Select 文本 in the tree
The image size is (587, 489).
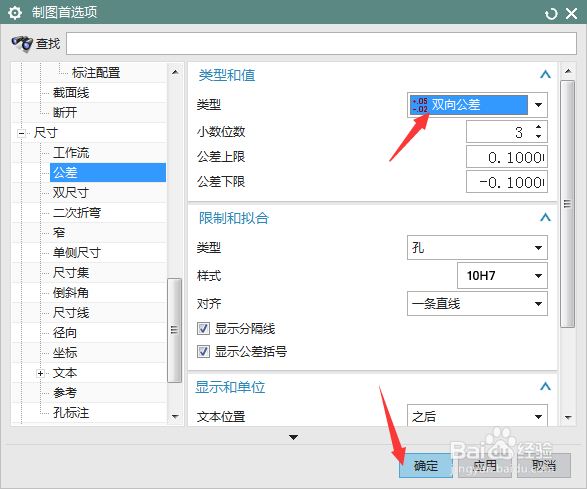point(65,373)
